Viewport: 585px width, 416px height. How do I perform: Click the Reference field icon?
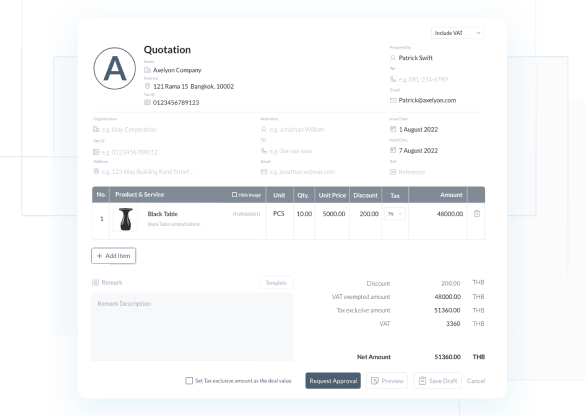(393, 172)
